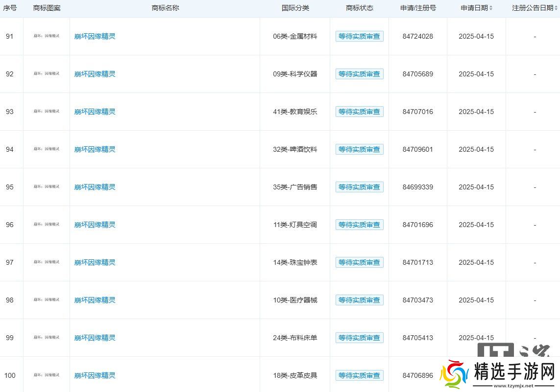Viewport: 560px width, 392px height.
Task: Open trademark image thumbnail in row 97
Action: [x=47, y=262]
